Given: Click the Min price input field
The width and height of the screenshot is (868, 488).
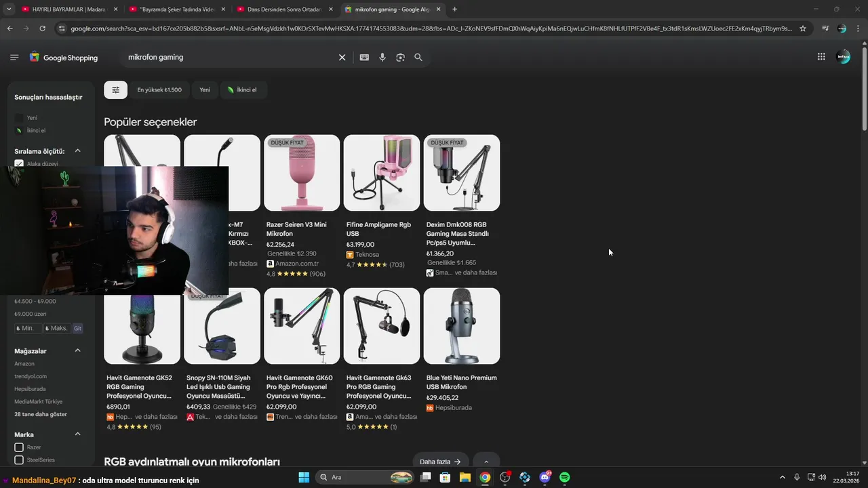Looking at the screenshot, I should [28, 328].
